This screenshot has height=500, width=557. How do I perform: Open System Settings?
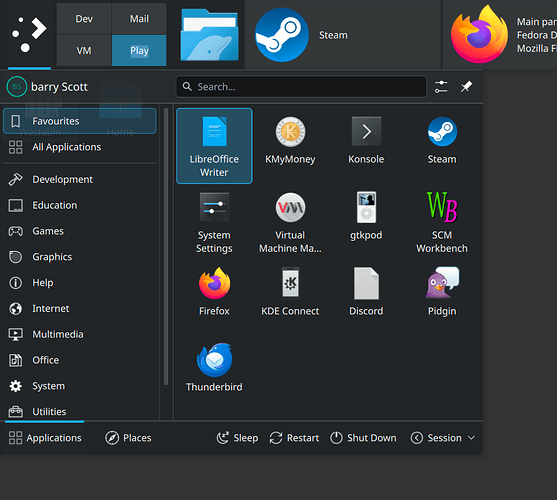coord(214,223)
